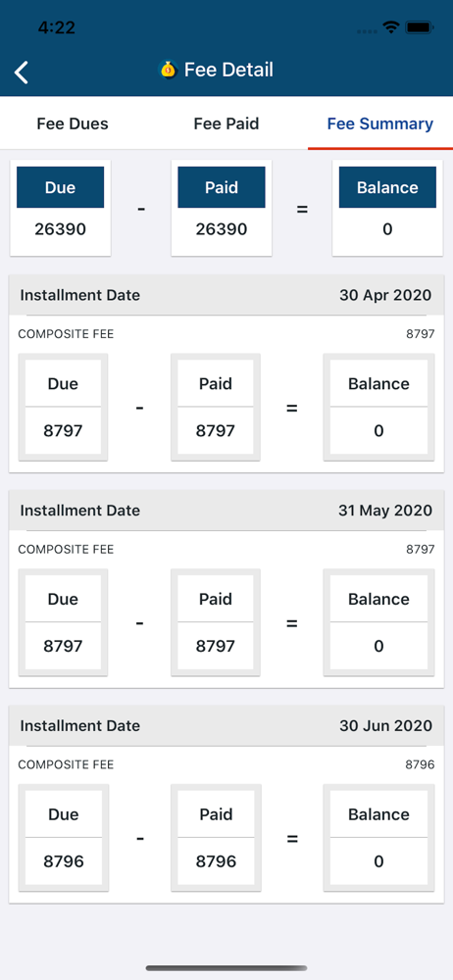453x980 pixels.
Task: Select the 31 May 2020 installment header
Action: pyautogui.click(x=226, y=511)
